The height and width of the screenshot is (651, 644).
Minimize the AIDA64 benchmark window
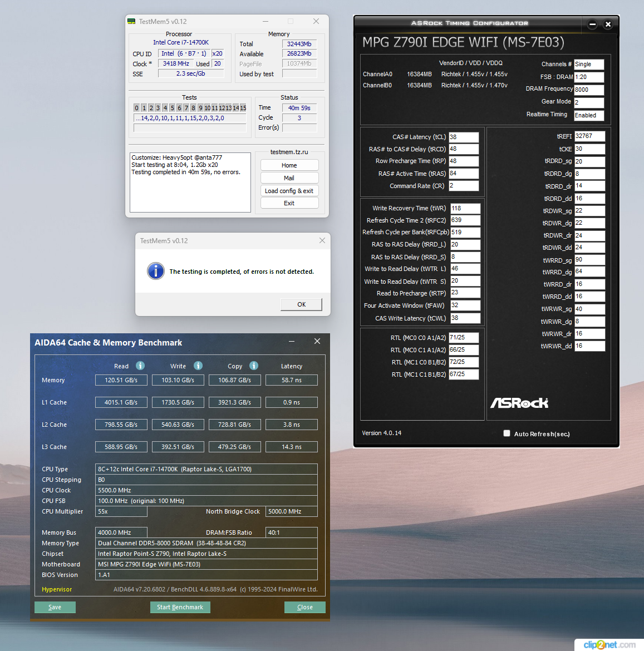pos(292,341)
